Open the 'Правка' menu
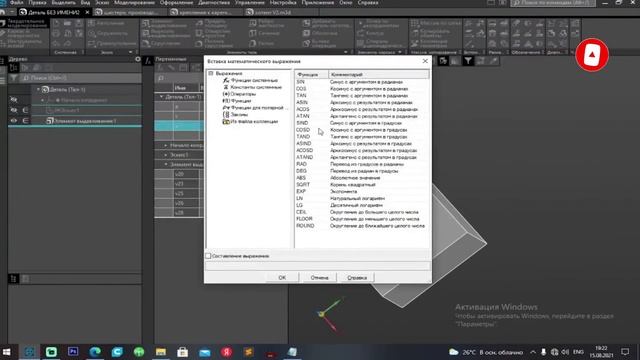Image resolution: width=640 pixels, height=360 pixels. (37, 2)
